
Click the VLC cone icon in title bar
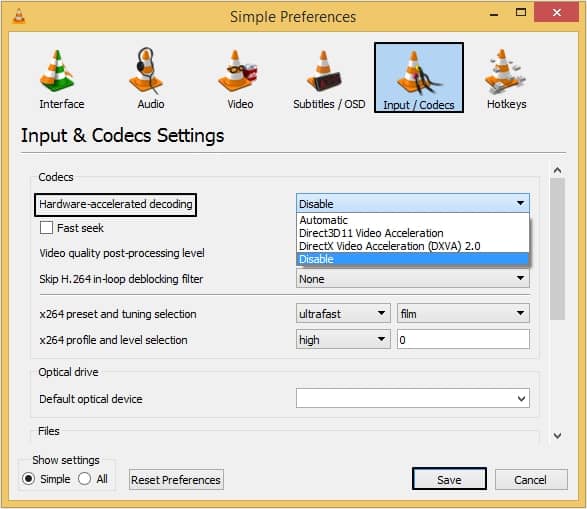pyautogui.click(x=19, y=16)
